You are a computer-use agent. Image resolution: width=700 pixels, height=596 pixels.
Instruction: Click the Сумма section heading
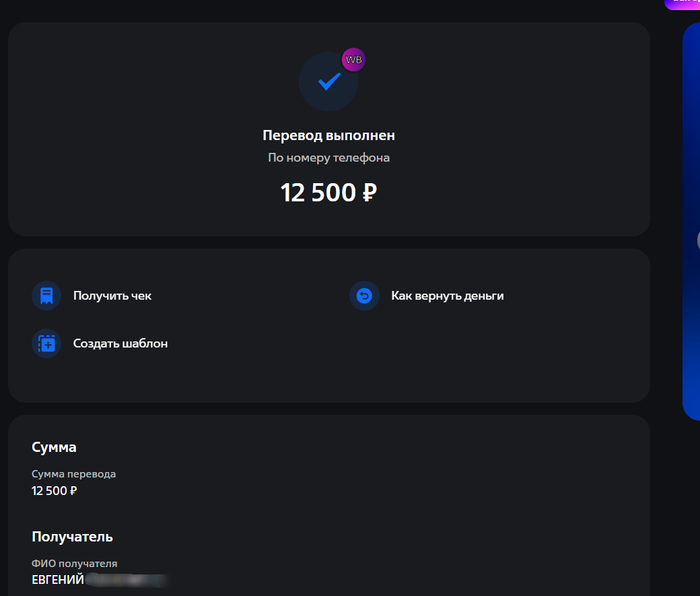[x=54, y=447]
